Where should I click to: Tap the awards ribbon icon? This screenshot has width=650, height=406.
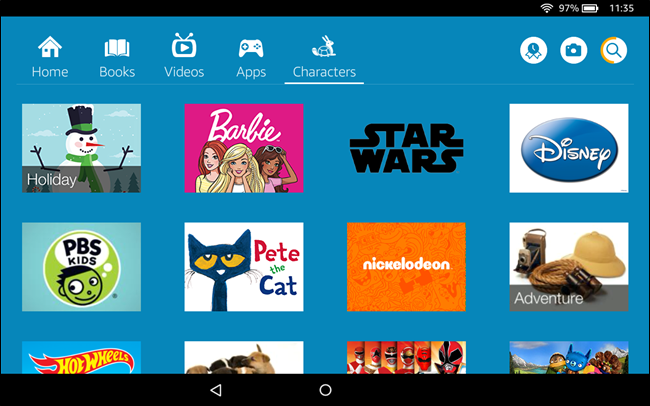pyautogui.click(x=534, y=50)
